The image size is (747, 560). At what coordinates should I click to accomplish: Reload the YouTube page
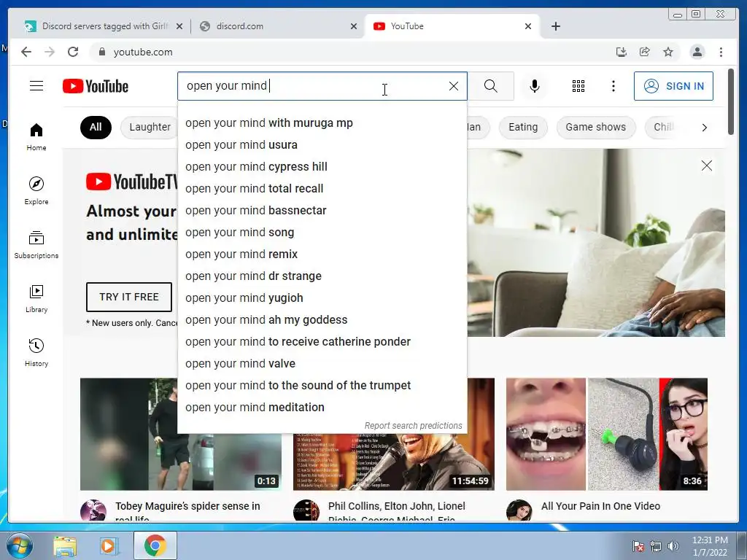73,52
